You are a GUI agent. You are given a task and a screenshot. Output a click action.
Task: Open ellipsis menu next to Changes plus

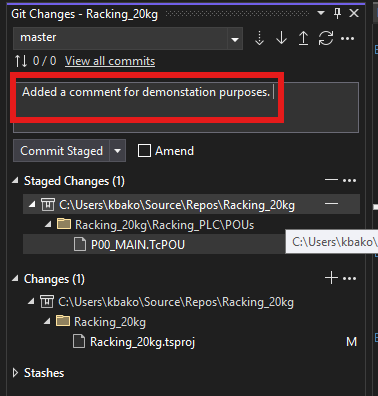349,278
